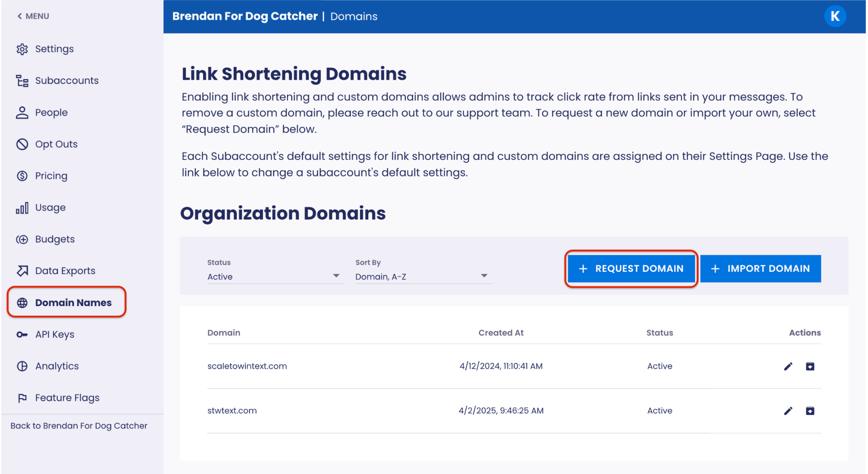This screenshot has width=868, height=474.
Task: Click the Analytics pie chart icon
Action: tap(22, 366)
